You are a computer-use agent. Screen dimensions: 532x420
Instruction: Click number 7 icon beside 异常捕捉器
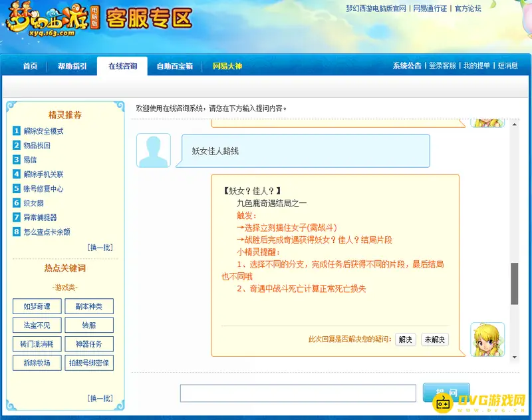(16, 217)
